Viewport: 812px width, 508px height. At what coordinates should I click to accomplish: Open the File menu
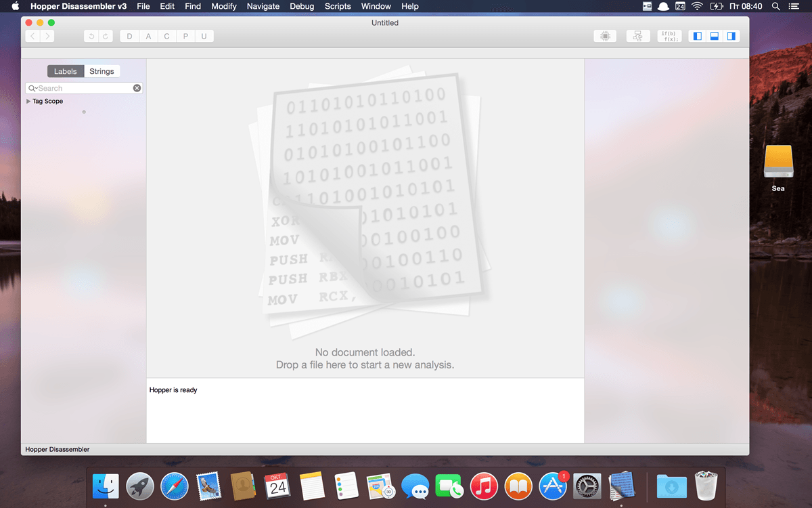(143, 6)
